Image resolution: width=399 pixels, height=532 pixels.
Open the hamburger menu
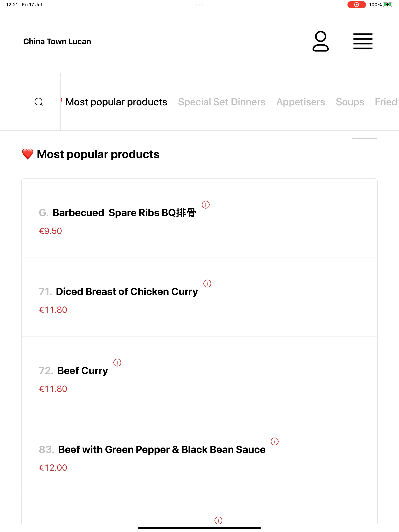point(363,41)
